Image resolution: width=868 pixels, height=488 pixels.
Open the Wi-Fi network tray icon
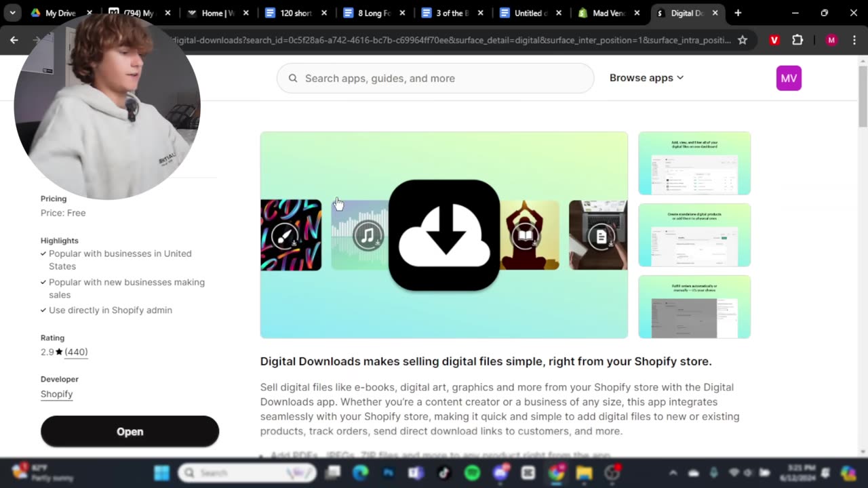(x=734, y=473)
